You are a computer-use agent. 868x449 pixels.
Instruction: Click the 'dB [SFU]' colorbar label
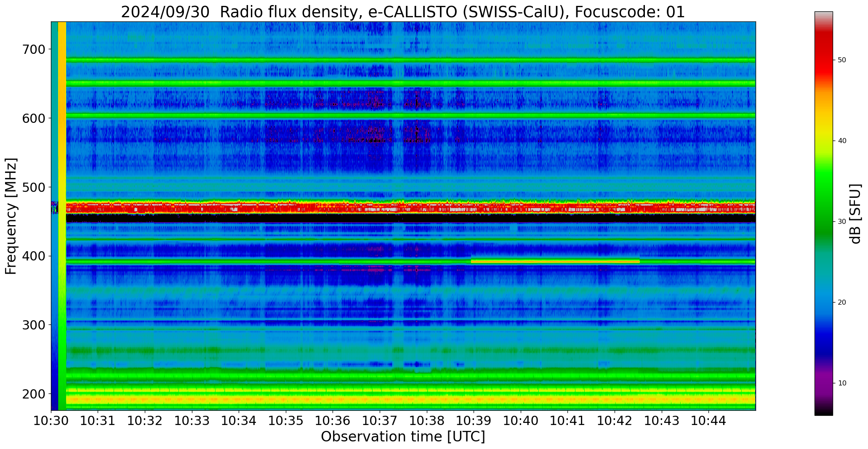pyautogui.click(x=855, y=213)
